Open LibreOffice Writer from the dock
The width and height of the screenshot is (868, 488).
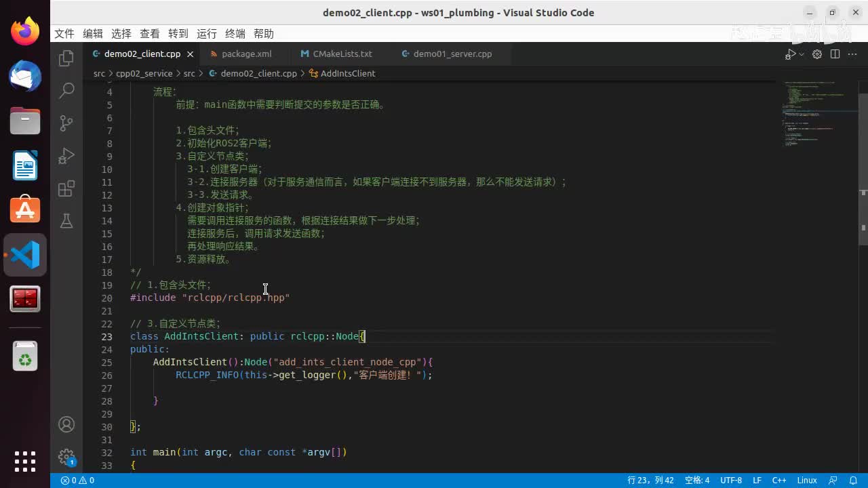tap(25, 166)
